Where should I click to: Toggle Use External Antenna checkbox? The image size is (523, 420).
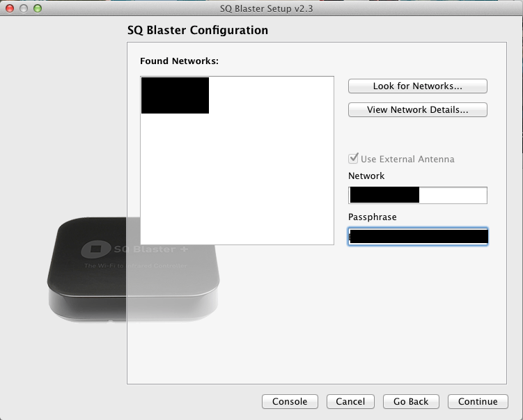click(x=353, y=159)
